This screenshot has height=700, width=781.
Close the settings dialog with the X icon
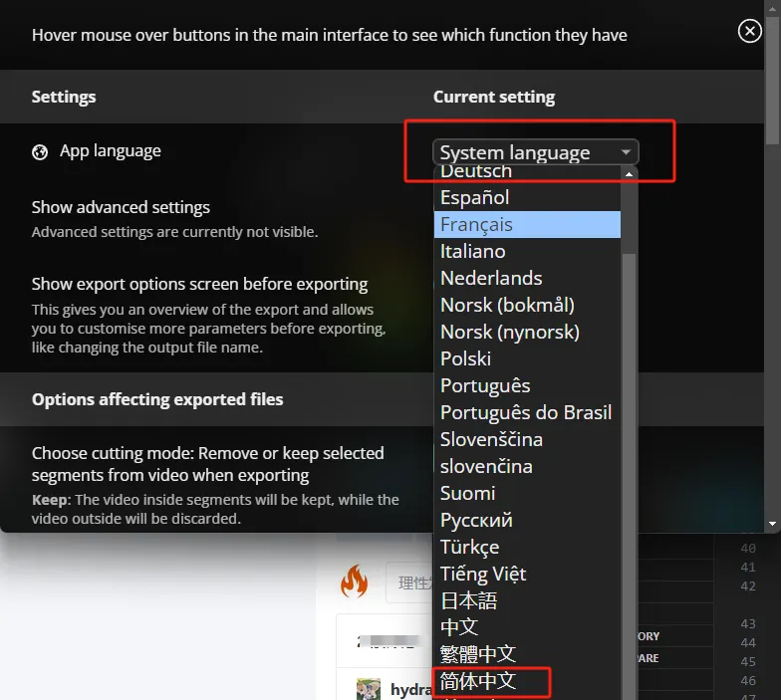[749, 32]
